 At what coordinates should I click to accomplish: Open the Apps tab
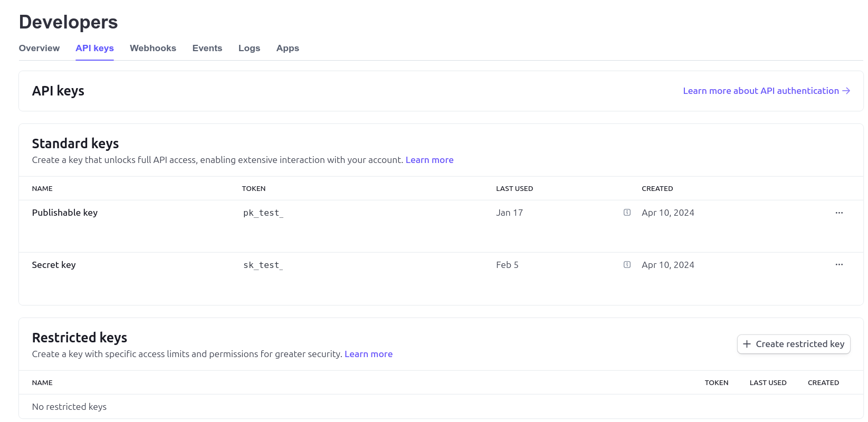pyautogui.click(x=288, y=48)
